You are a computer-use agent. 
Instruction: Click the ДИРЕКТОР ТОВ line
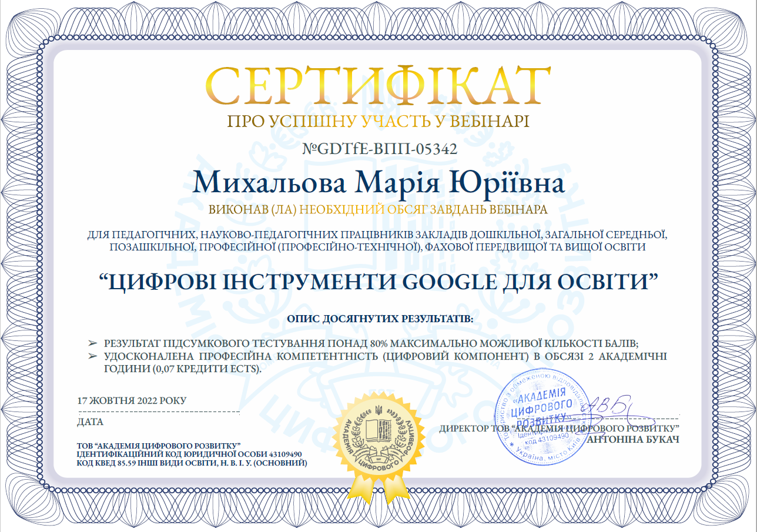coord(560,428)
